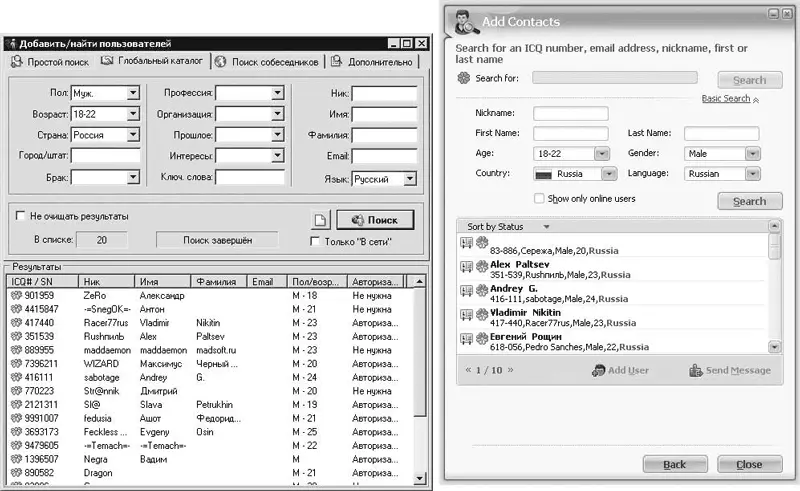Go to next results page arrow
Image resolution: width=800 pixels, height=491 pixels.
tap(511, 370)
